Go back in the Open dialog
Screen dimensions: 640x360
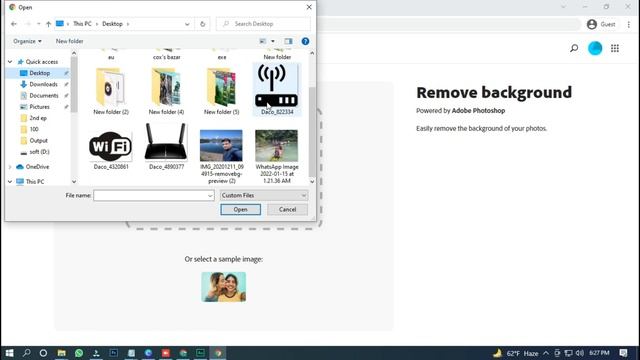(14, 24)
